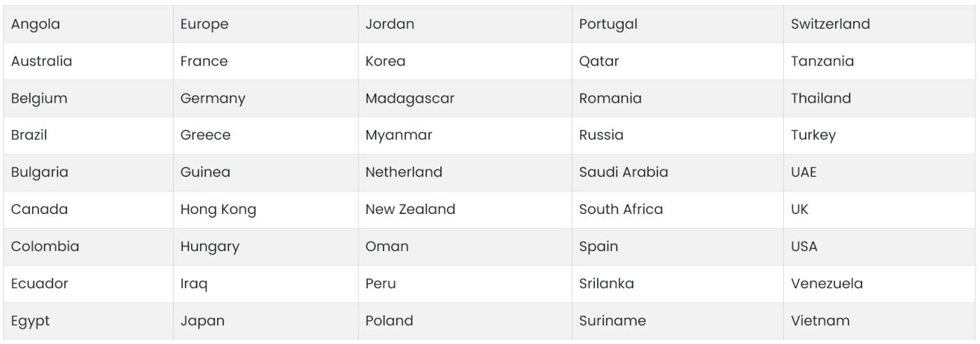Select Saudi Arabia in the table

click(624, 172)
